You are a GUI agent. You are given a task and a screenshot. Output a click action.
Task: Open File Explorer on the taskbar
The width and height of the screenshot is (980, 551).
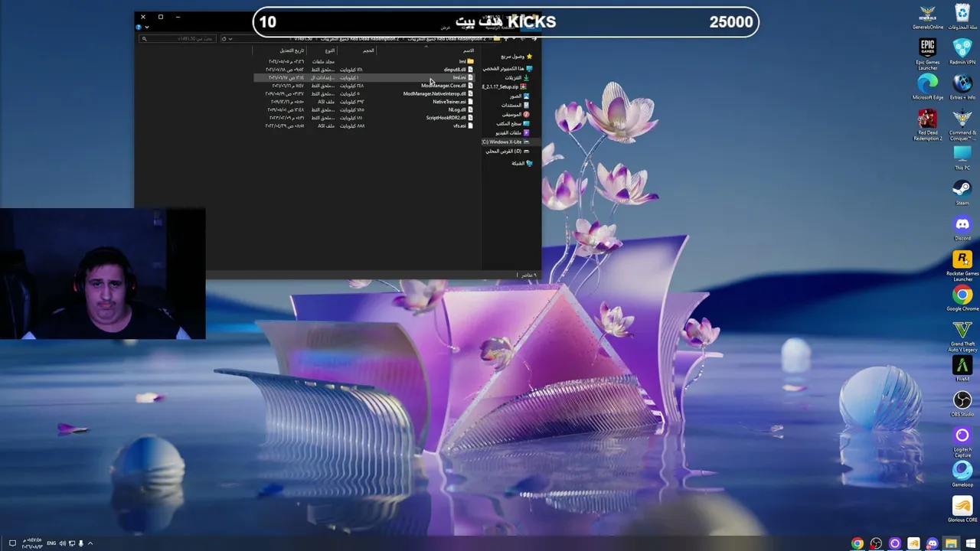tap(951, 543)
